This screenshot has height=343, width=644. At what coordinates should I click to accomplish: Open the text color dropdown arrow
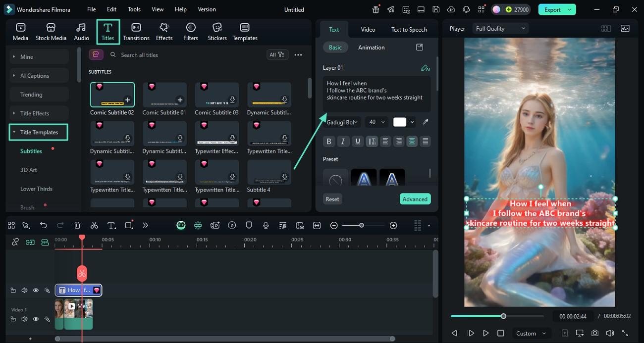pyautogui.click(x=412, y=122)
